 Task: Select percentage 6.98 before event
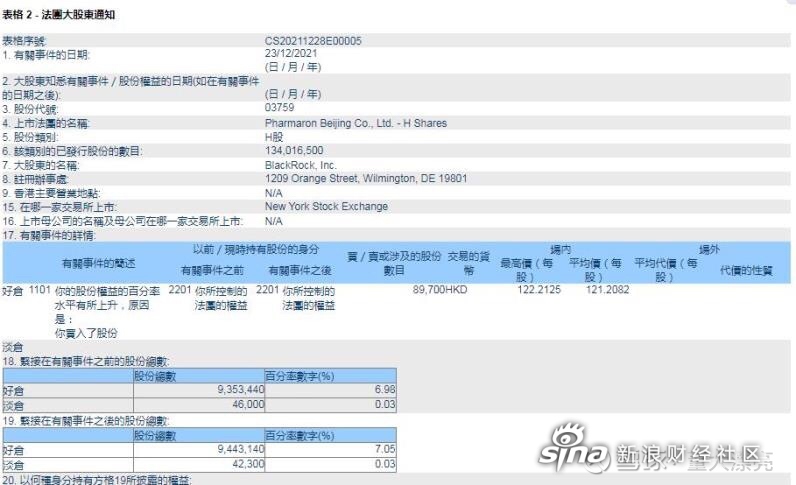pyautogui.click(x=385, y=390)
